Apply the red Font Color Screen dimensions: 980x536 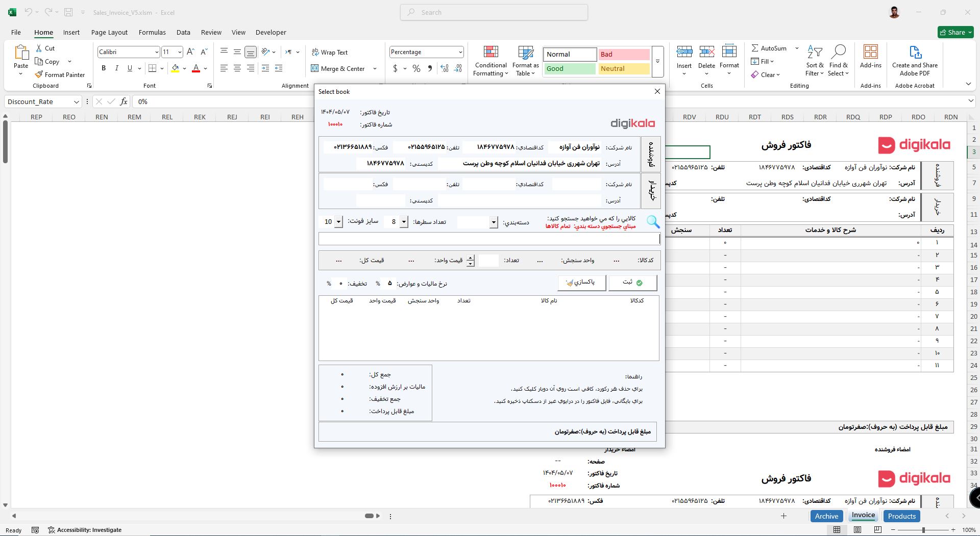click(196, 68)
